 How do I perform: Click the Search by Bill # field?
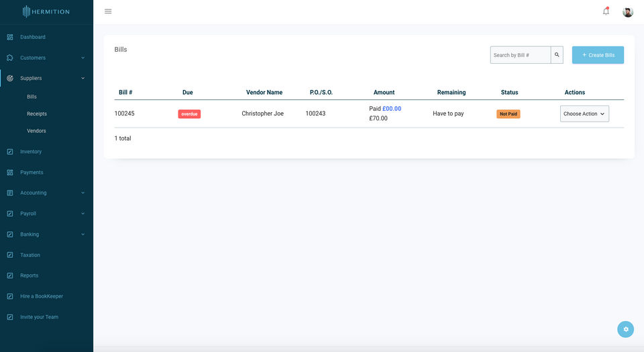pos(521,55)
